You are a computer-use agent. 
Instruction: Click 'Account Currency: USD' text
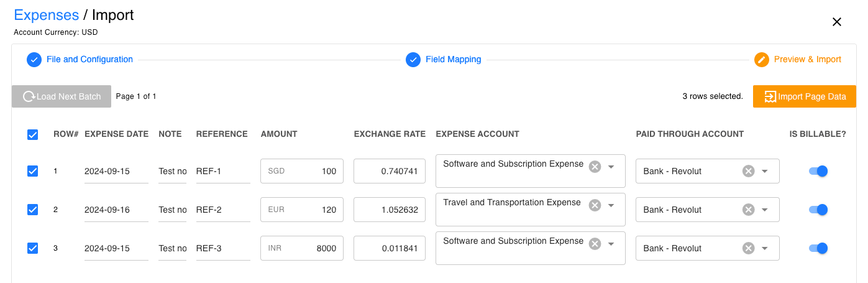55,32
